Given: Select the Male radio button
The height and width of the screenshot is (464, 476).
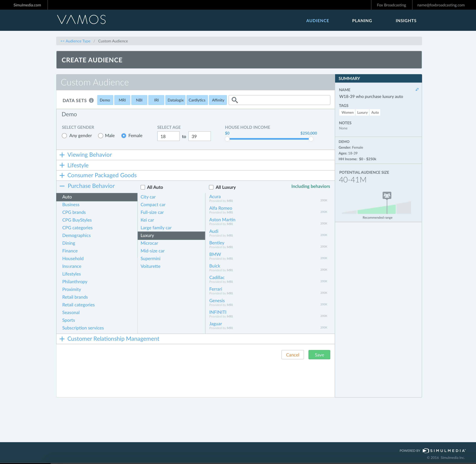Looking at the screenshot, I should pos(101,136).
